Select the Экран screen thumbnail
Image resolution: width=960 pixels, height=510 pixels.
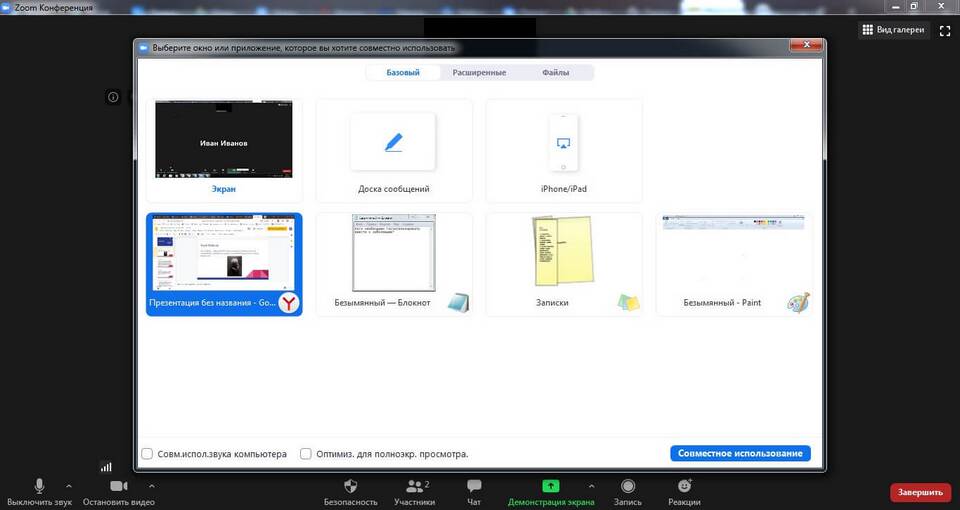pos(224,150)
